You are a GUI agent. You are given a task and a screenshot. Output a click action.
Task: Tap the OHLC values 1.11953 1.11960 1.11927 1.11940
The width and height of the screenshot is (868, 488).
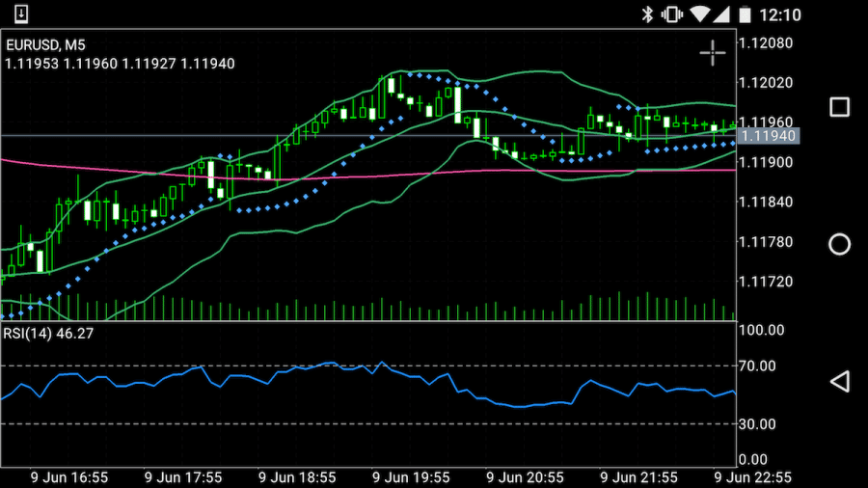tap(120, 64)
